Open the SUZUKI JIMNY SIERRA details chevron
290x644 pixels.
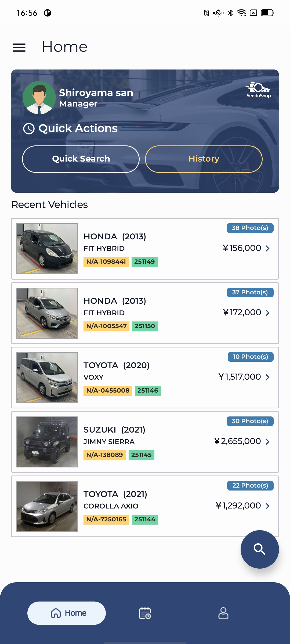(267, 441)
